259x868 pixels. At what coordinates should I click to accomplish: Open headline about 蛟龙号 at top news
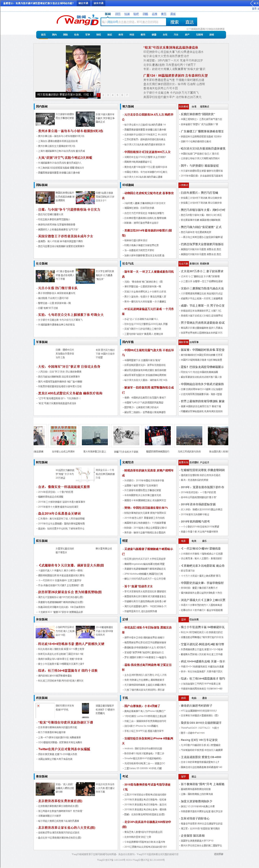(171, 47)
